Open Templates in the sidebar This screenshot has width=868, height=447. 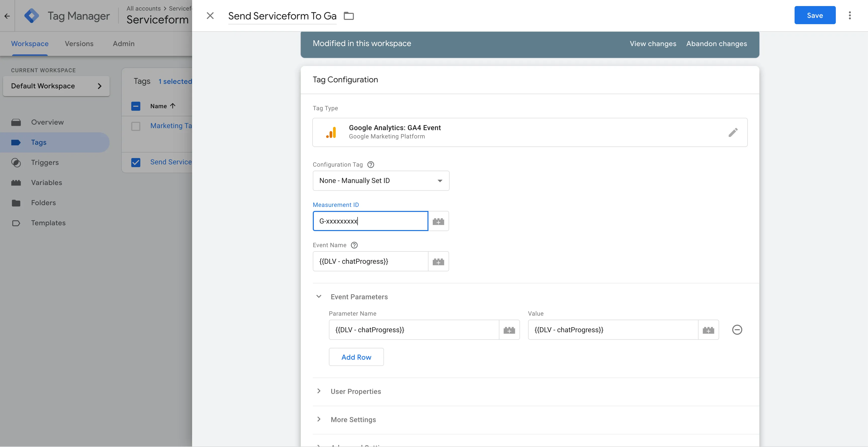tap(55, 223)
